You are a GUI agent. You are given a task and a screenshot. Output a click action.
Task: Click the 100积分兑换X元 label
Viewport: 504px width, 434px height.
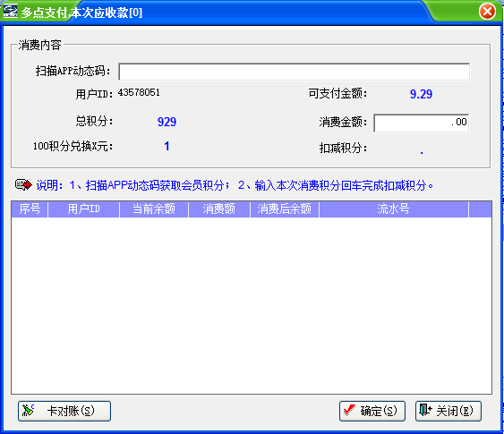pos(73,146)
